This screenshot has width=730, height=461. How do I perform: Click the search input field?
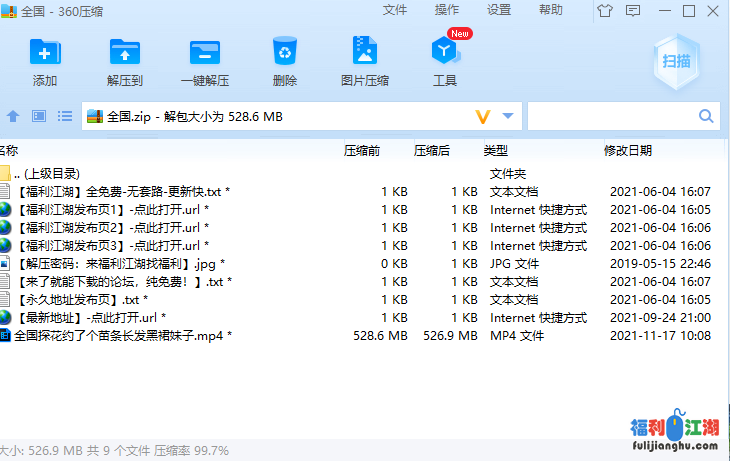tap(620, 117)
